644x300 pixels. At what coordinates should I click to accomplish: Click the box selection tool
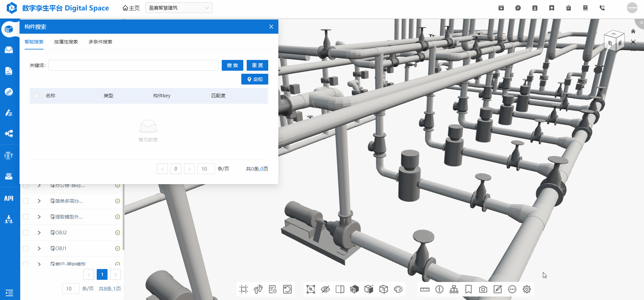(x=311, y=289)
